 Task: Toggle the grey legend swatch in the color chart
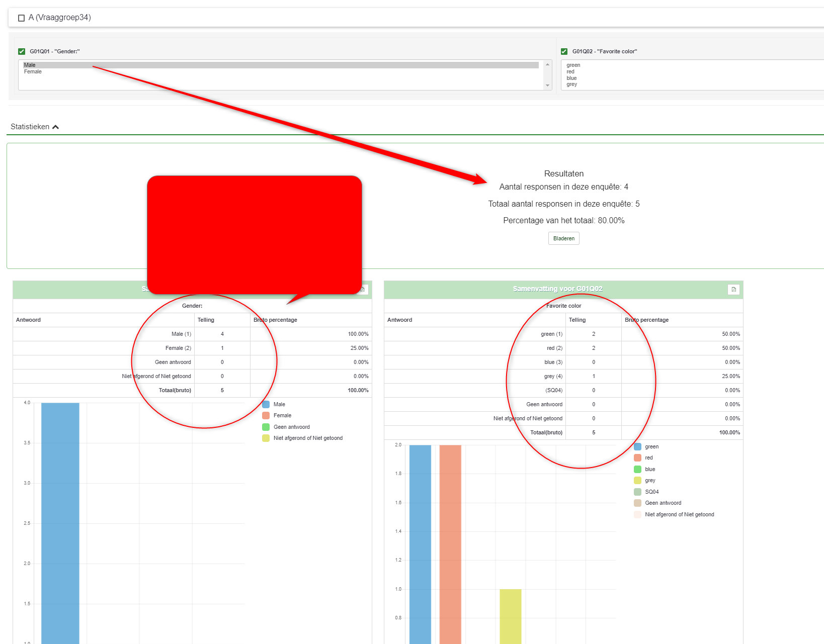point(637,480)
